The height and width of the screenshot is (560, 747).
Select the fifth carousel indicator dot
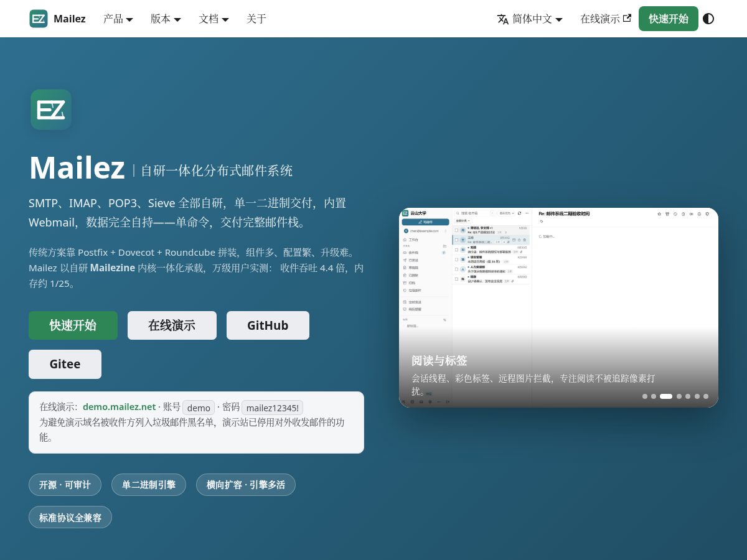coord(688,396)
